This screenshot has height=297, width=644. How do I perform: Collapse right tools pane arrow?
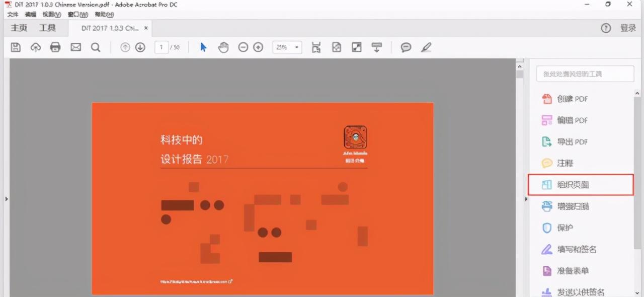(526, 199)
